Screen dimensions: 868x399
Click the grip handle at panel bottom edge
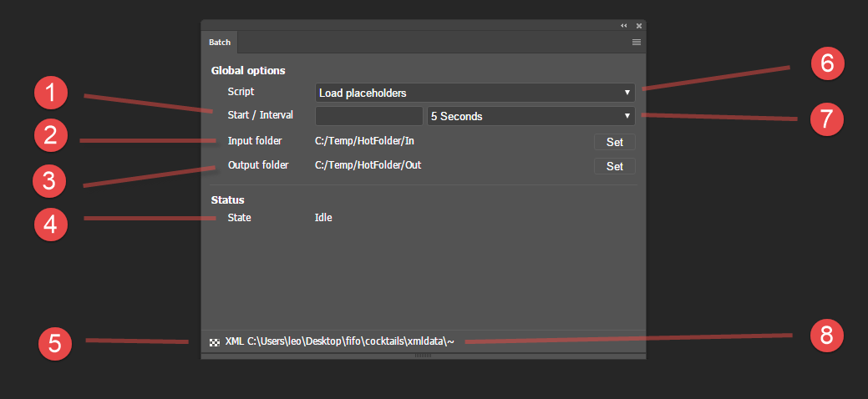(x=423, y=356)
